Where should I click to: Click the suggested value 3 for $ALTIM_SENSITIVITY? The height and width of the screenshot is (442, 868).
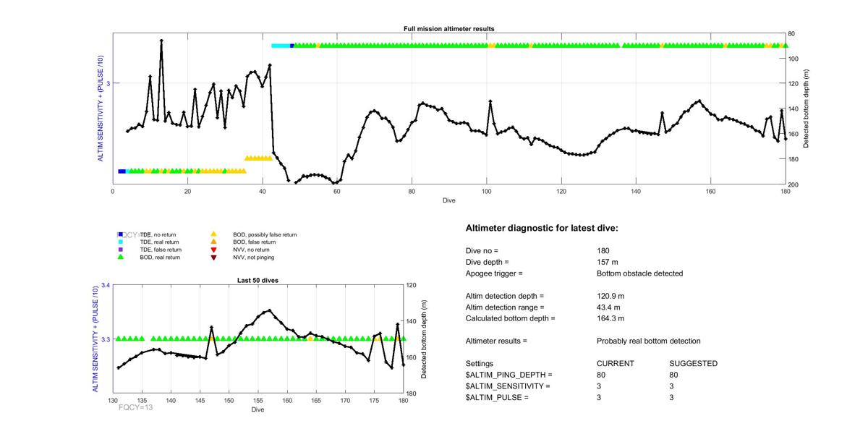[x=673, y=386]
